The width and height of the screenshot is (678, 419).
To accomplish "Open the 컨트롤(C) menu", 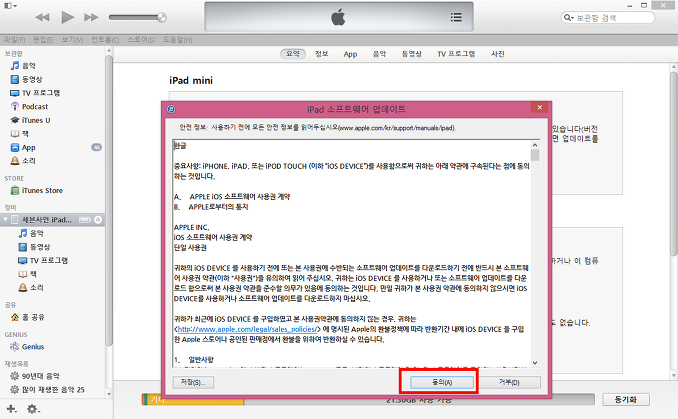I will 105,40.
